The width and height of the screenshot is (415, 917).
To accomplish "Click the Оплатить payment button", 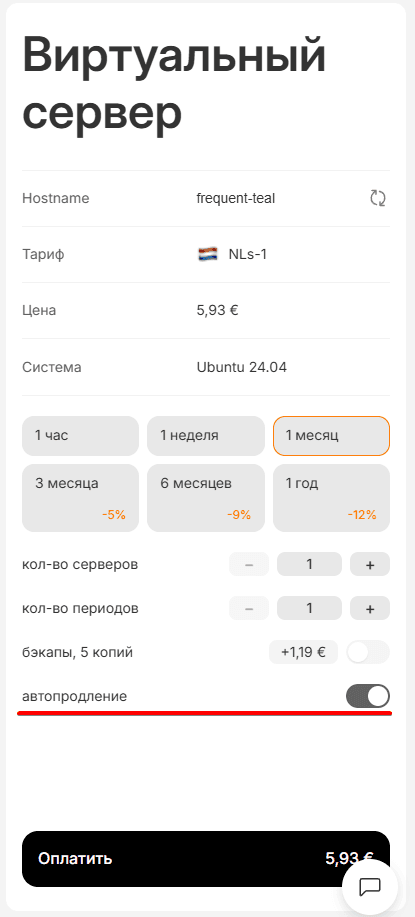I will (x=206, y=859).
